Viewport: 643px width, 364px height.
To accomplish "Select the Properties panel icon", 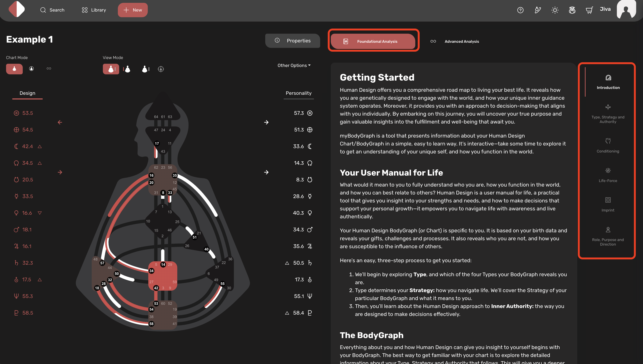I will click(277, 41).
